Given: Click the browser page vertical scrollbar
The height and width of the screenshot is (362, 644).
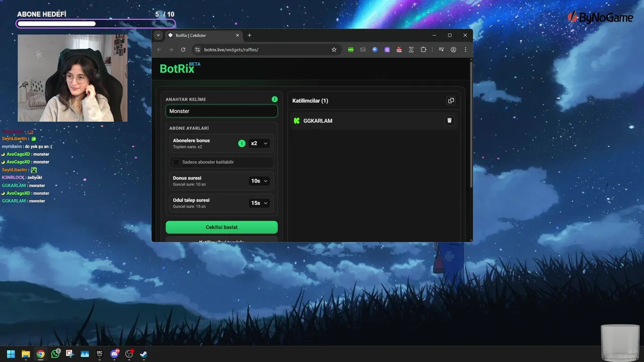Looking at the screenshot, I should pos(471,126).
